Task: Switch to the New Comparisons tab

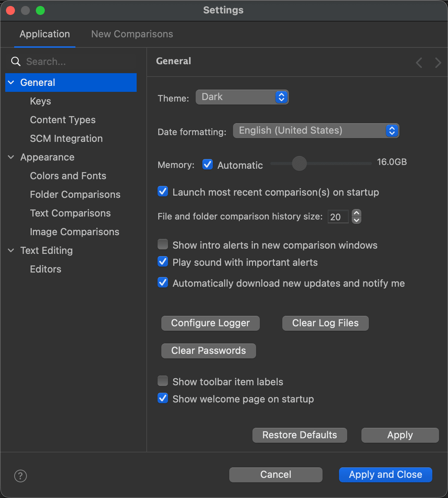Action: pos(132,34)
